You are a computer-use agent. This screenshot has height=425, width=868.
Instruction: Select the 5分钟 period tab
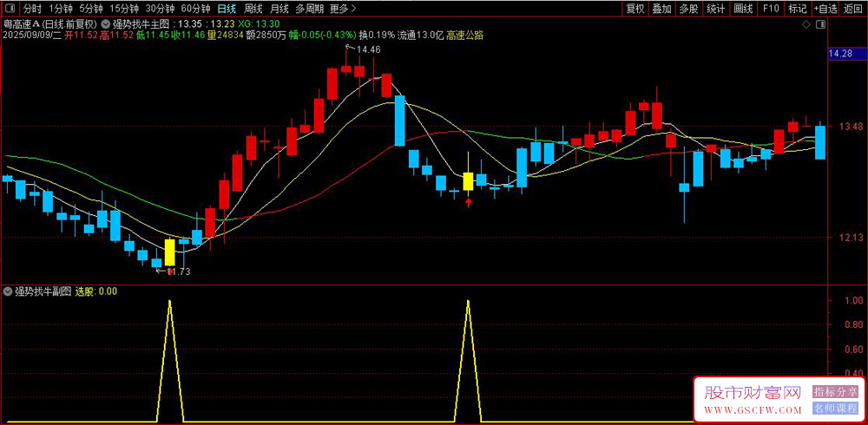coord(90,9)
